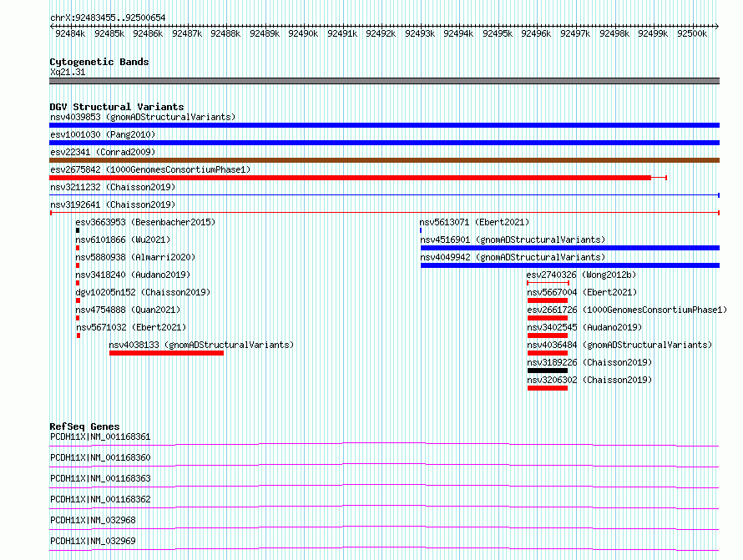Click esv2740326 (Wong2012b) variant label
Viewport: 743px width, 560px height.
coord(581,275)
